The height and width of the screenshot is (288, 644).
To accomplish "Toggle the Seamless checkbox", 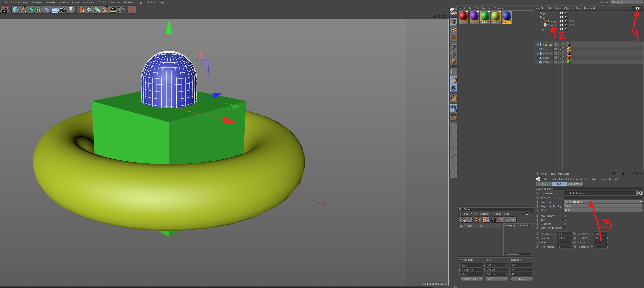I will tap(565, 224).
